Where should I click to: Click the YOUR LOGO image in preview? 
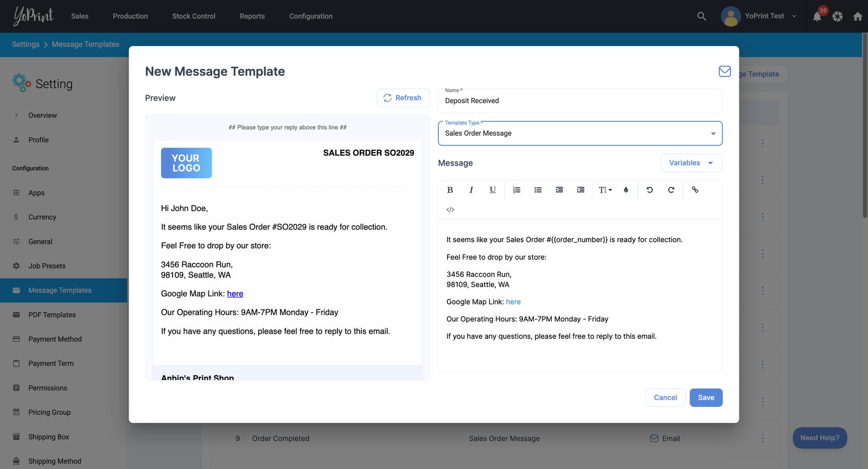pos(186,163)
